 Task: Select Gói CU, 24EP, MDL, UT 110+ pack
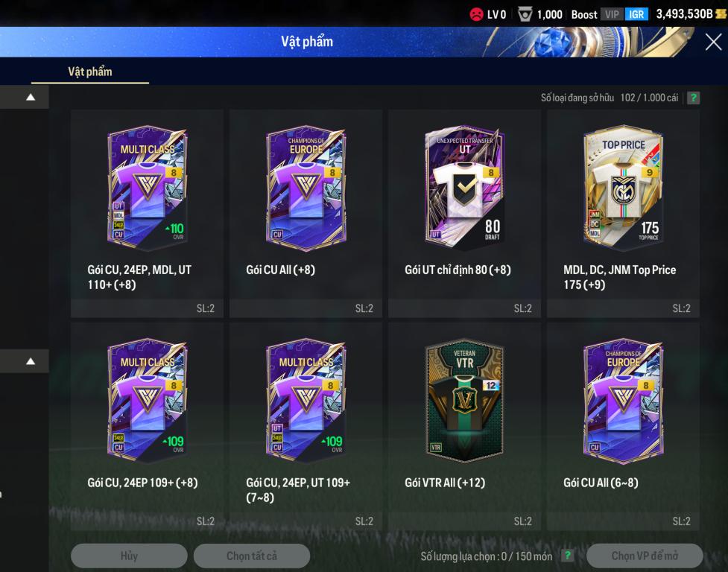coord(148,214)
